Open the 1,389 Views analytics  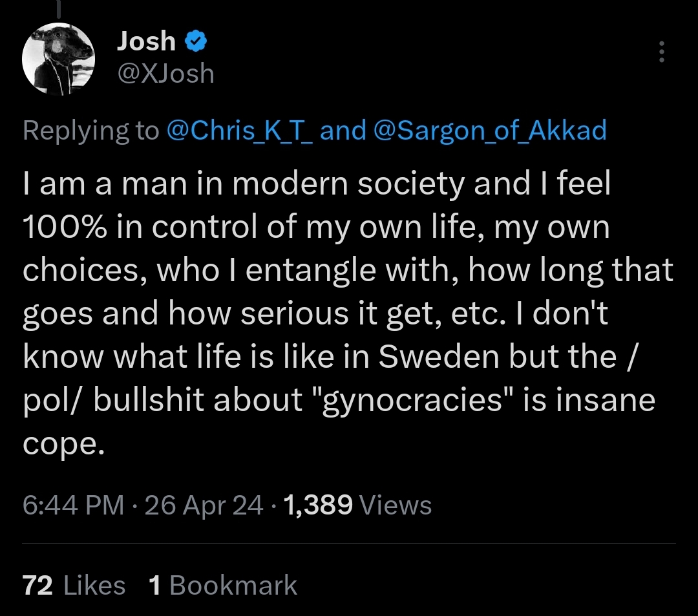[x=357, y=505]
